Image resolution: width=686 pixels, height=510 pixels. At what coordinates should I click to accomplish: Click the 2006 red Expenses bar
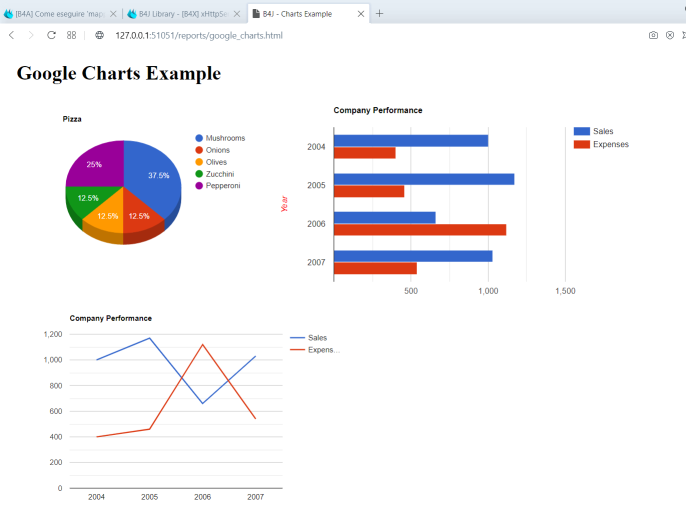click(420, 230)
